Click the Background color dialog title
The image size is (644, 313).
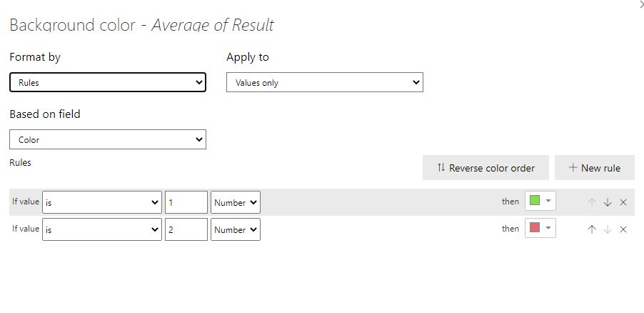141,25
